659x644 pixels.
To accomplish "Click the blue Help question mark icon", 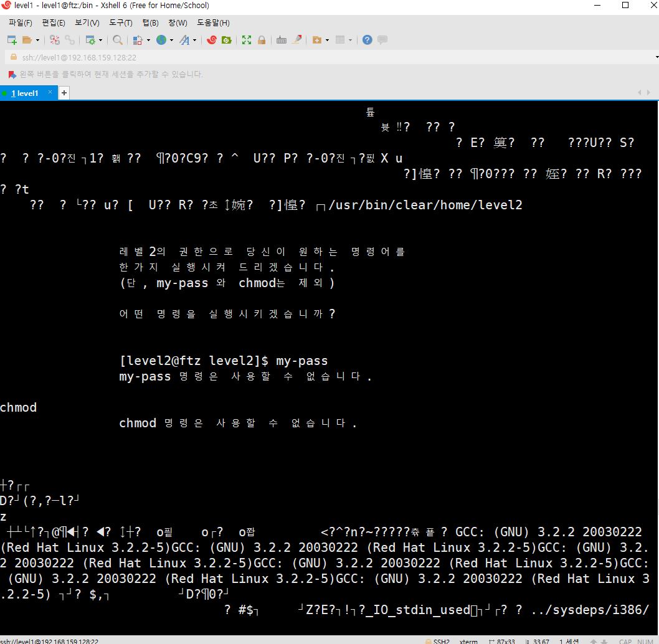I will [x=367, y=40].
